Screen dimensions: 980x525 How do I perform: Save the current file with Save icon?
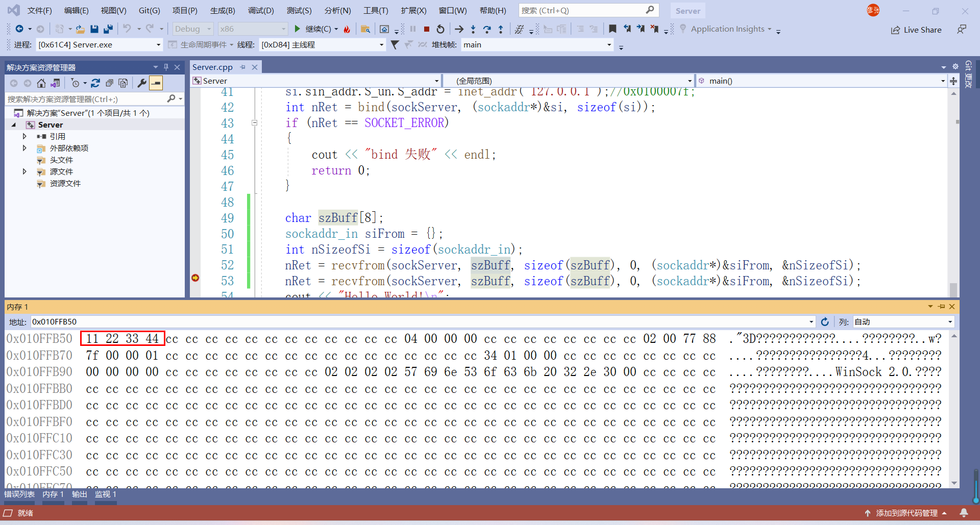point(94,29)
